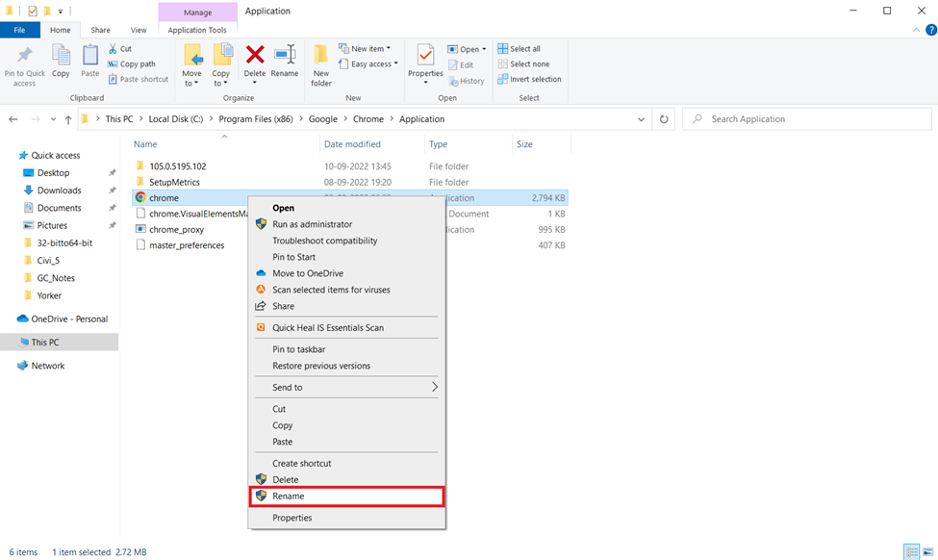Screen dimensions: 938x560
Task: Go up one folder level
Action: (x=68, y=119)
